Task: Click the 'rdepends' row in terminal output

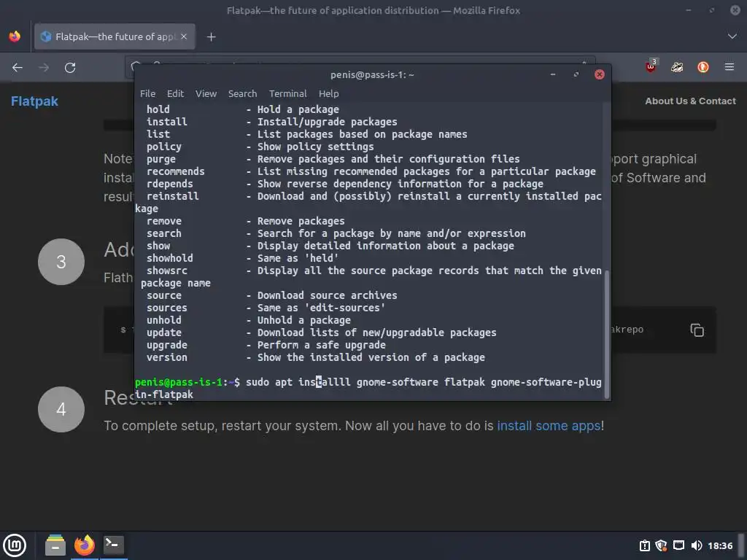Action: [x=344, y=184]
